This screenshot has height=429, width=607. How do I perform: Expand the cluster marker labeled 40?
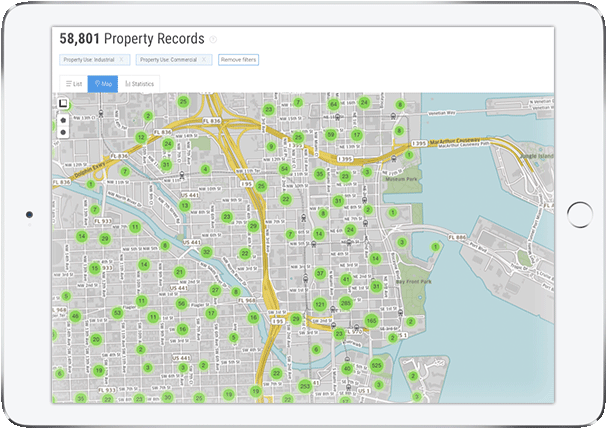coord(347,369)
